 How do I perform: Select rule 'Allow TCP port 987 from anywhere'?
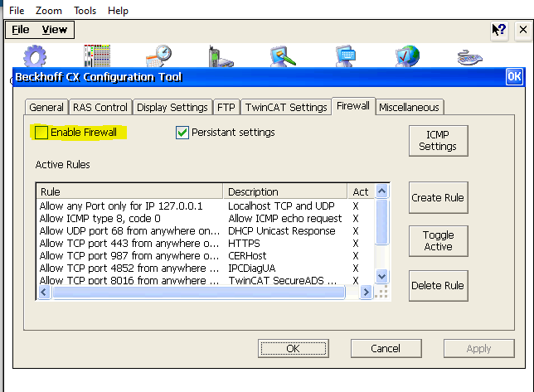pyautogui.click(x=129, y=256)
